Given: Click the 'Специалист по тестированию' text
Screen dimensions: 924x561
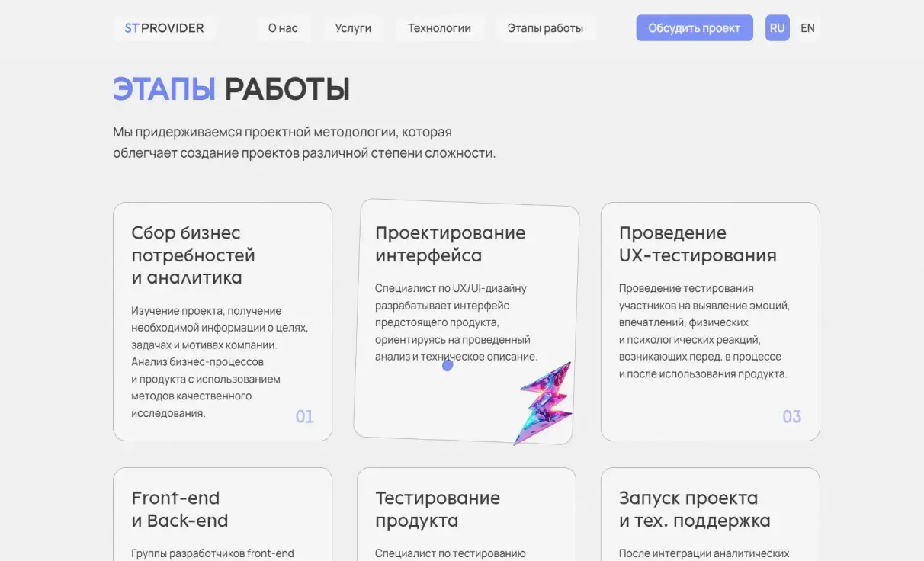Looking at the screenshot, I should coord(451,553).
